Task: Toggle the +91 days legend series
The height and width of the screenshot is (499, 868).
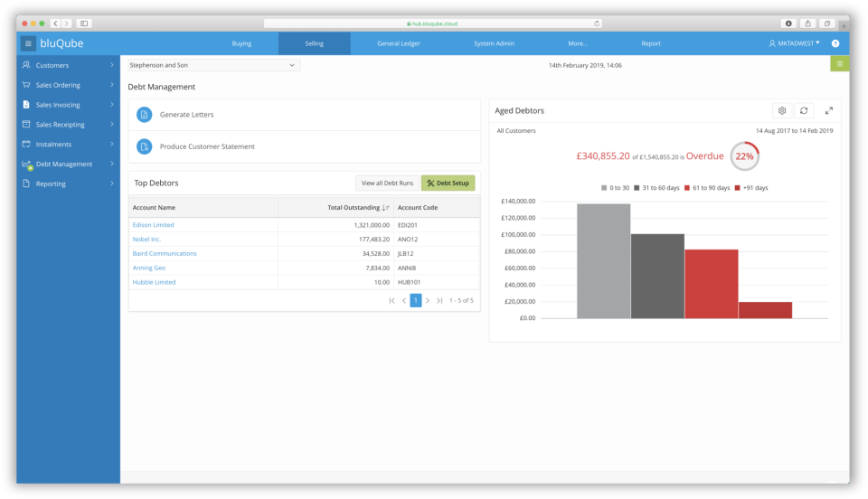Action: (x=751, y=188)
